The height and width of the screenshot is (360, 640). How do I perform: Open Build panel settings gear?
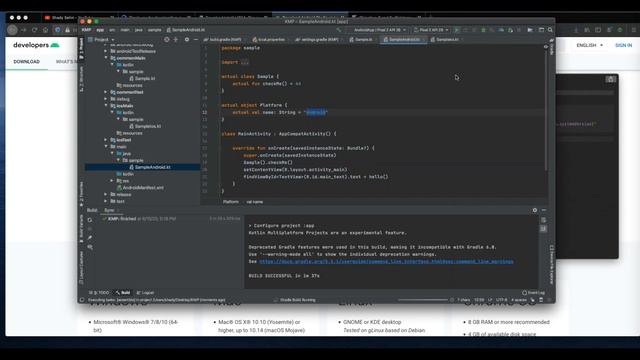tap(535, 210)
